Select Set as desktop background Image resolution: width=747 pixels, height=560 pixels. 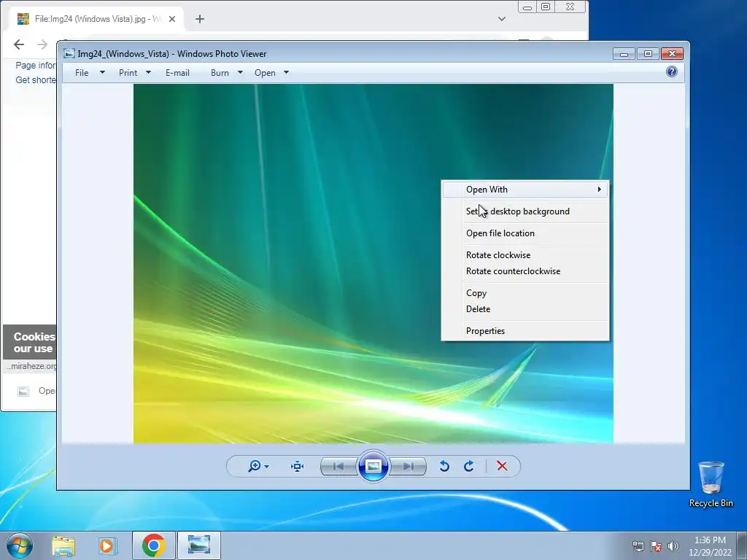[525, 211]
